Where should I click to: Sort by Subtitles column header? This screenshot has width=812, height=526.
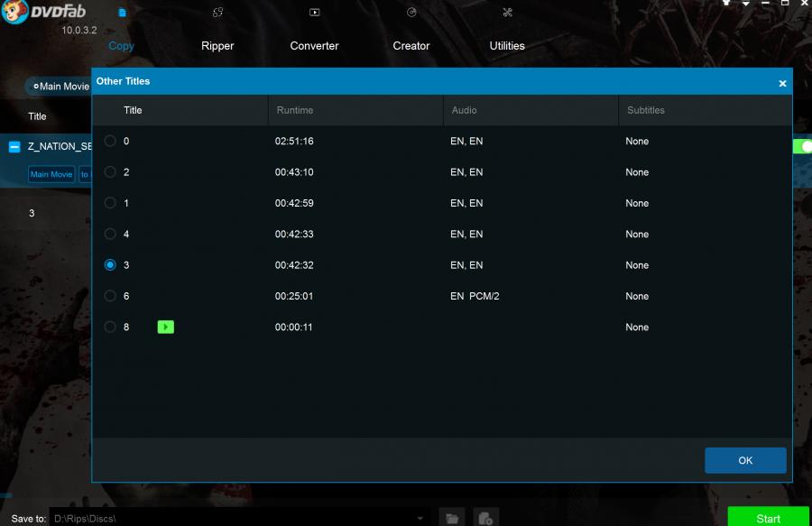pos(646,110)
